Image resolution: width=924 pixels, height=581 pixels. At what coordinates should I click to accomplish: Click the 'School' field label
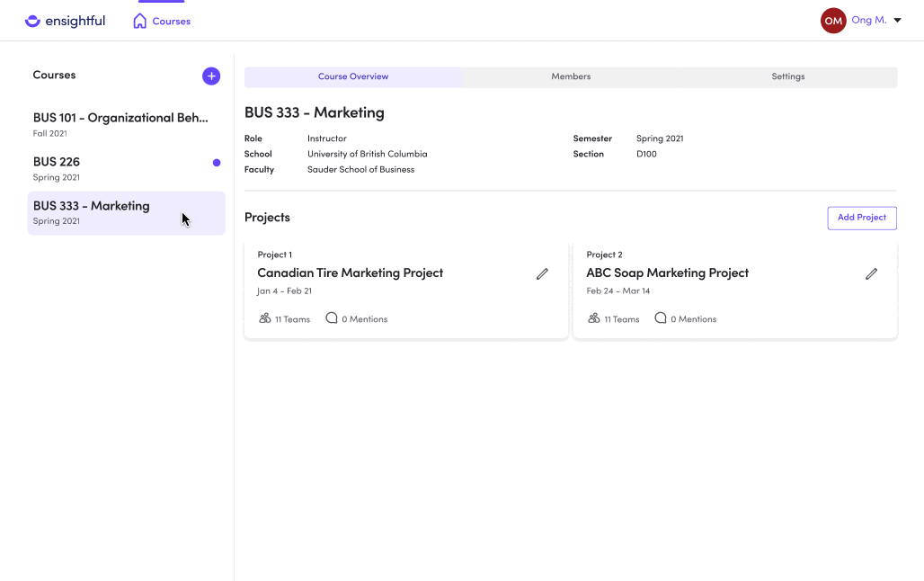click(x=258, y=154)
